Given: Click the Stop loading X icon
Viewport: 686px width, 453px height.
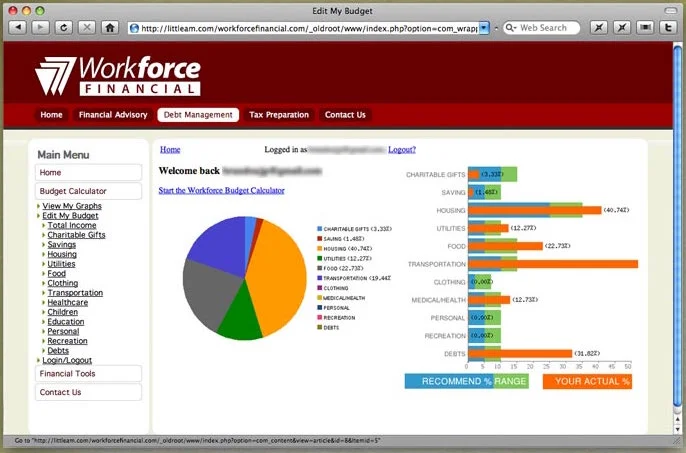Looking at the screenshot, I should [87, 28].
